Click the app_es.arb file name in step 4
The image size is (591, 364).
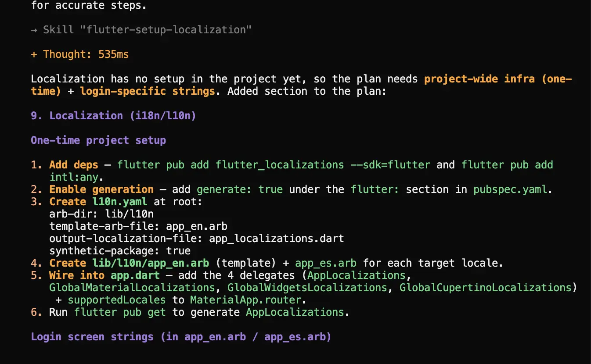pos(326,263)
